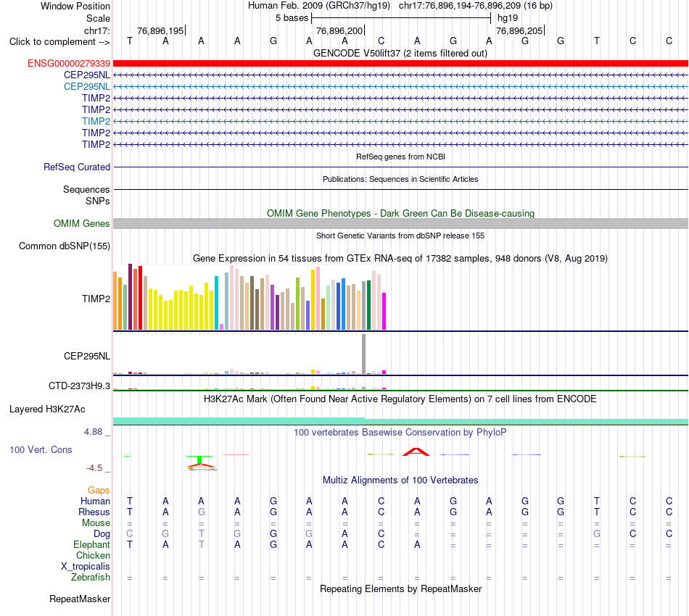Click the gray T in the Elephant alignment row

[x=201, y=544]
